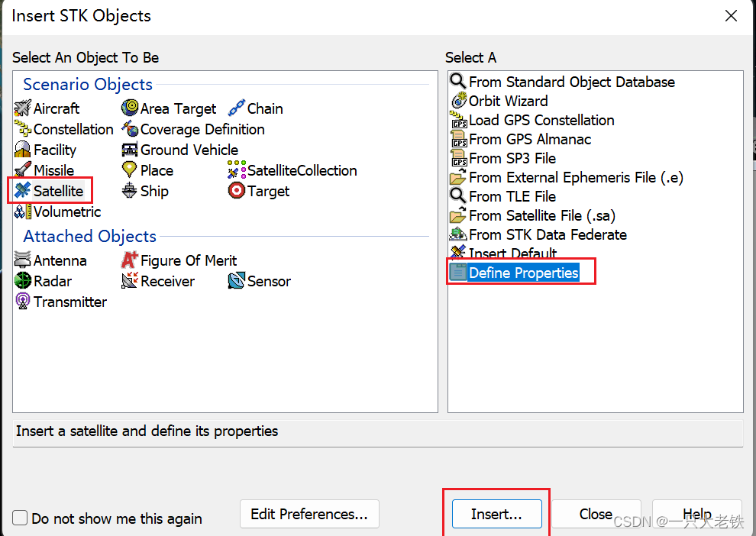Click the Orbit Wizard icon
The height and width of the screenshot is (536, 756).
[459, 101]
